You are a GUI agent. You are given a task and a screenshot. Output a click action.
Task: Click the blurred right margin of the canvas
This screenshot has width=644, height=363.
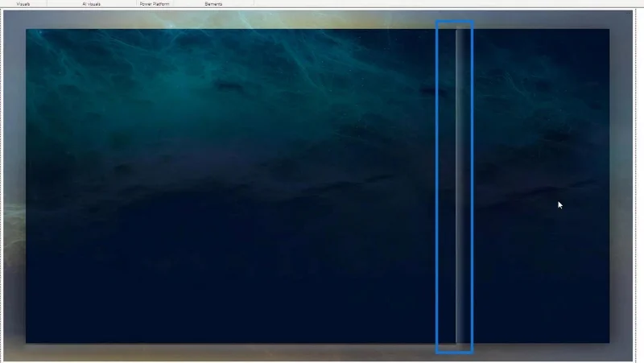coord(621,186)
